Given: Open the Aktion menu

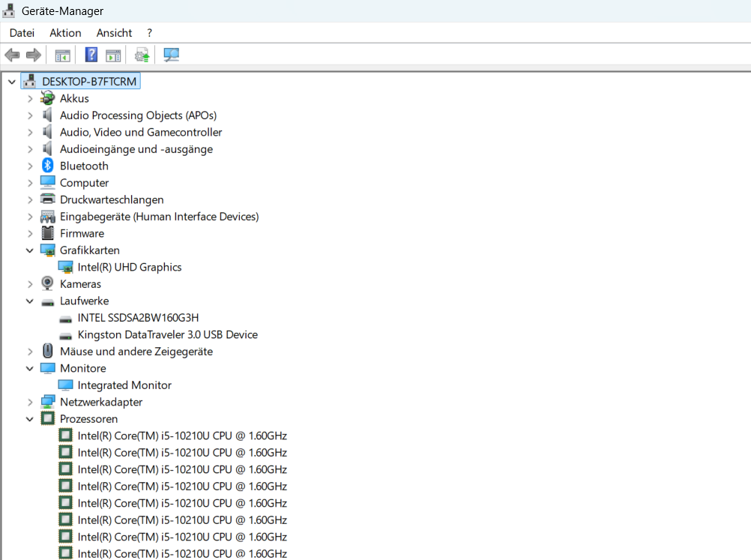Looking at the screenshot, I should point(65,32).
